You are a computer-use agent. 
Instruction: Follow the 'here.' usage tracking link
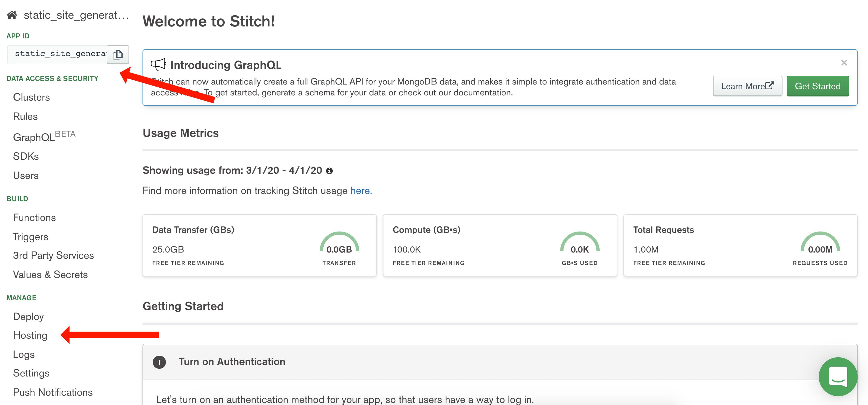pyautogui.click(x=361, y=191)
